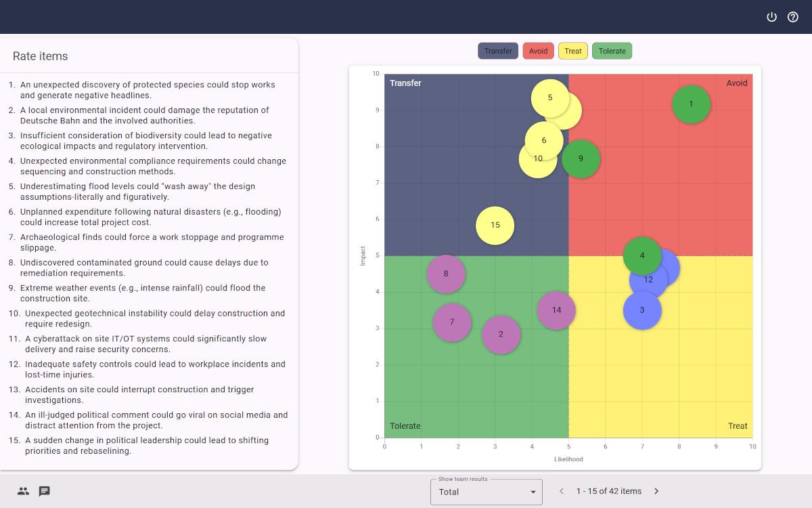Select item 5 about underestimating flood levels
The height and width of the screenshot is (508, 812).
(x=149, y=192)
